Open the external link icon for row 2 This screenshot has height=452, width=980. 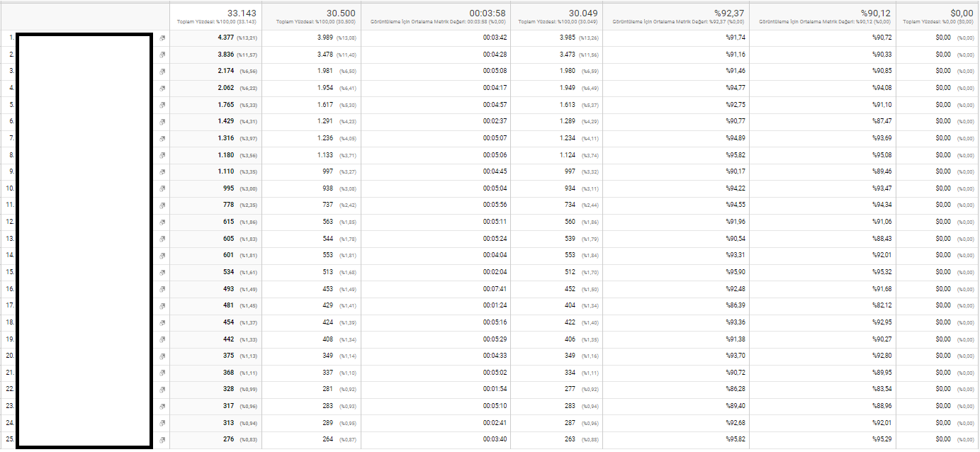click(x=162, y=55)
